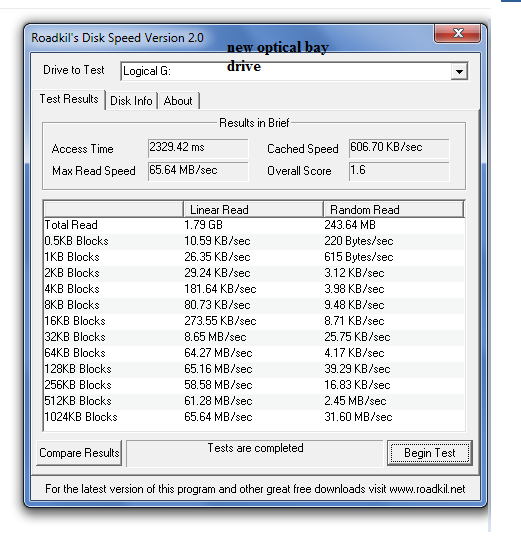Click the Random Read column header
The width and height of the screenshot is (521, 545).
click(393, 210)
